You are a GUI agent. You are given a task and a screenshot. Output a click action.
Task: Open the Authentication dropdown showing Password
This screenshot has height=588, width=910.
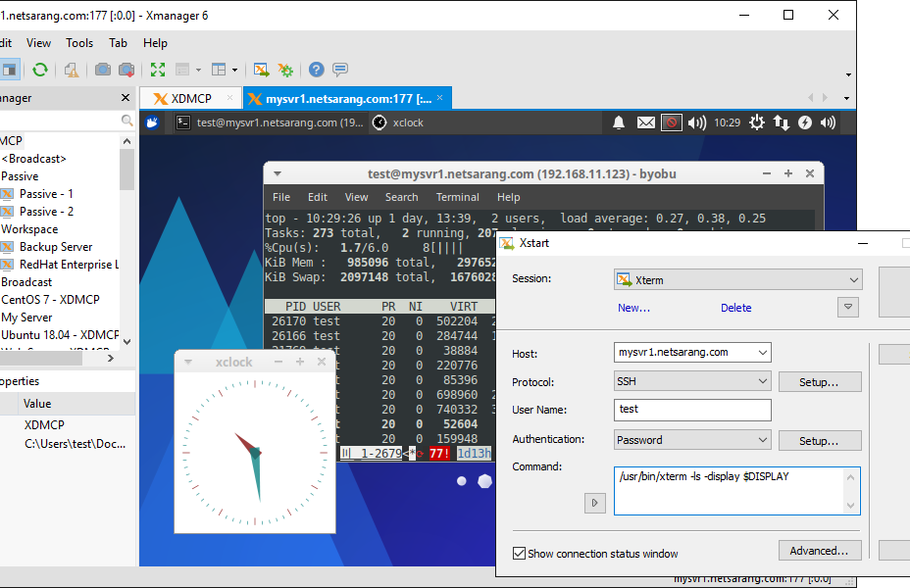pos(692,440)
